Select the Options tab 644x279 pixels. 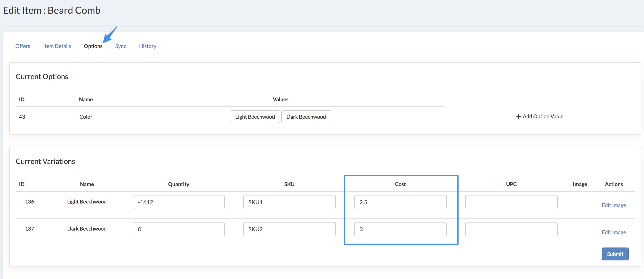(93, 46)
